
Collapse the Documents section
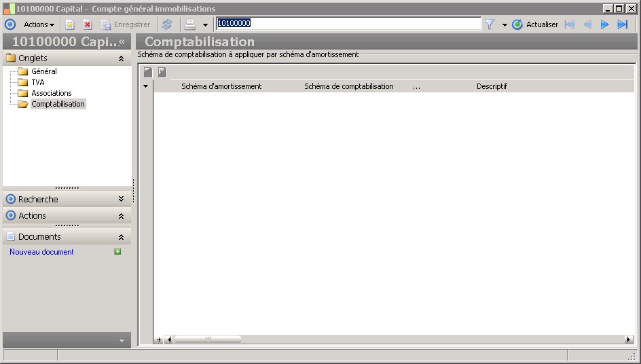click(121, 237)
